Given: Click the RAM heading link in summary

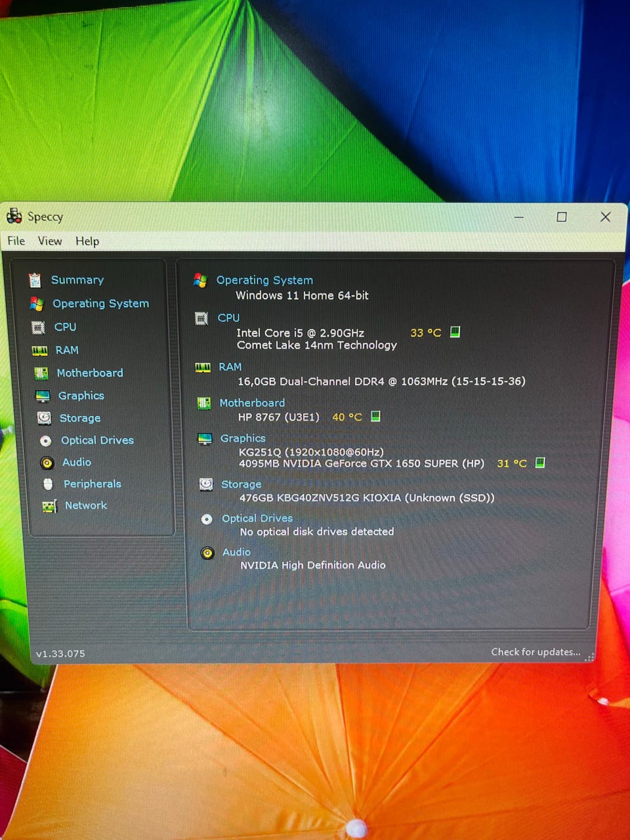Looking at the screenshot, I should (230, 367).
